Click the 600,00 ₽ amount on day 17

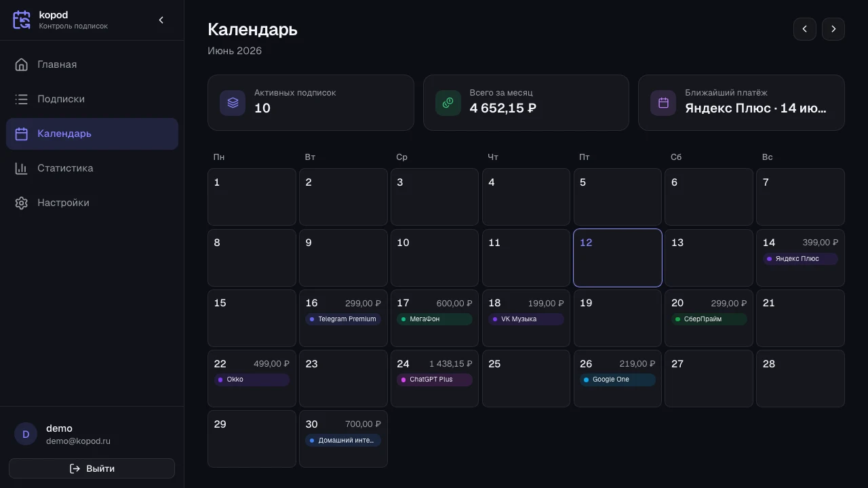(454, 304)
